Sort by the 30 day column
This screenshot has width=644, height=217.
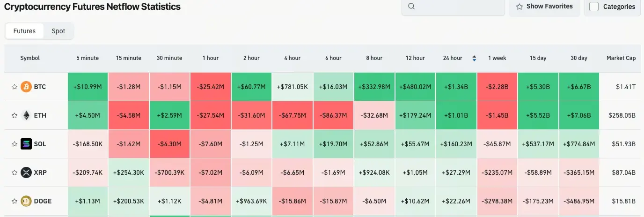[579, 58]
